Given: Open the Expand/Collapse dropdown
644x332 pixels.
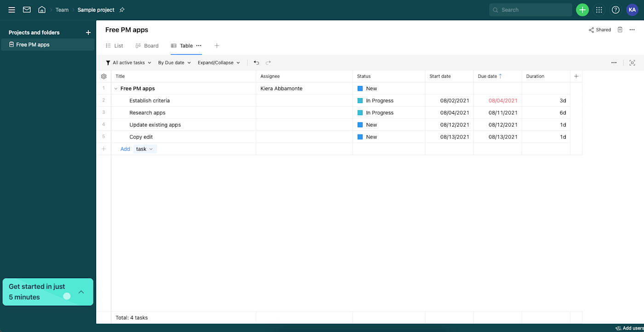Looking at the screenshot, I should [219, 63].
